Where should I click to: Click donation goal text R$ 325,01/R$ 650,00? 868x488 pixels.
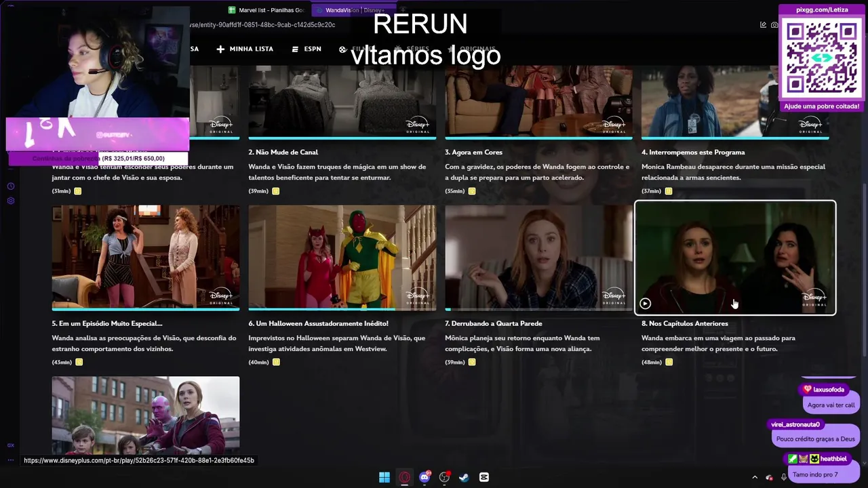pos(134,159)
